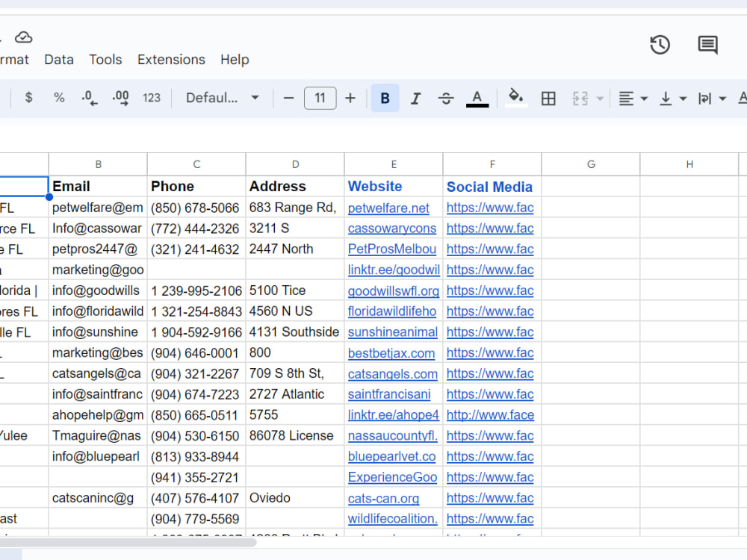Open horizontal align dropdown
The height and width of the screenshot is (560, 747).
click(633, 99)
